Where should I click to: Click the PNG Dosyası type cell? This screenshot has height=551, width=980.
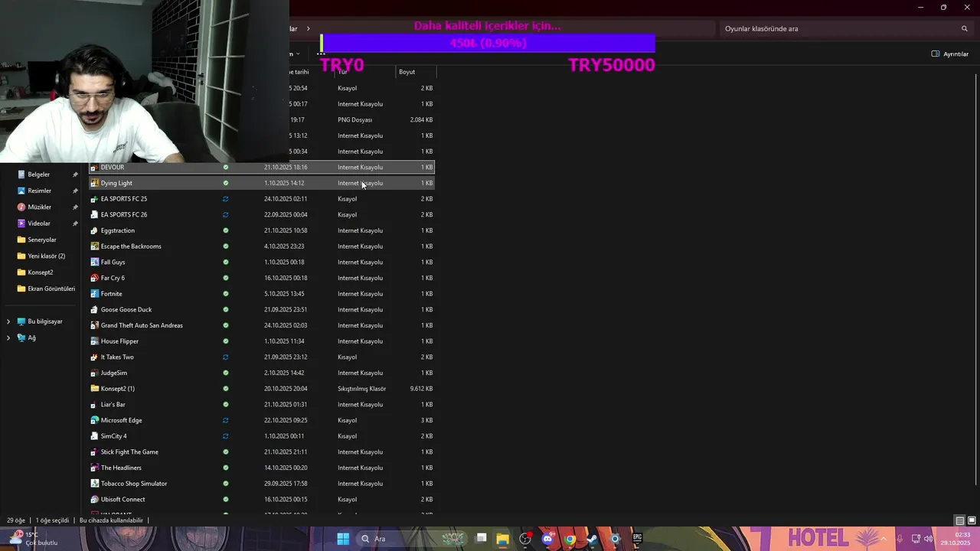355,120
